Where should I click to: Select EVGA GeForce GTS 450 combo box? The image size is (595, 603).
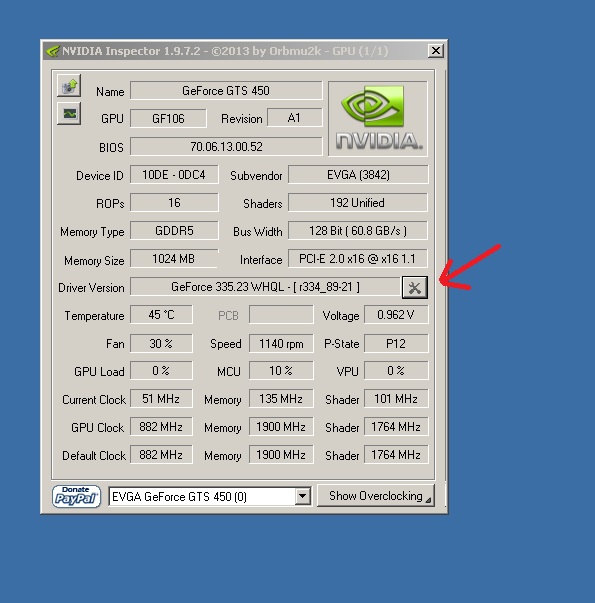[x=210, y=496]
